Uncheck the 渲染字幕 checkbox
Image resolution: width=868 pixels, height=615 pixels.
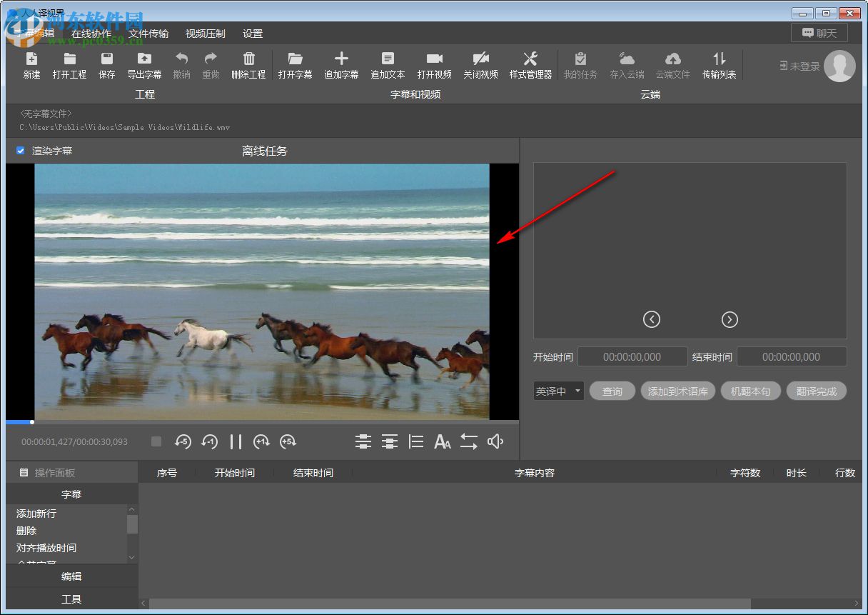pyautogui.click(x=21, y=151)
